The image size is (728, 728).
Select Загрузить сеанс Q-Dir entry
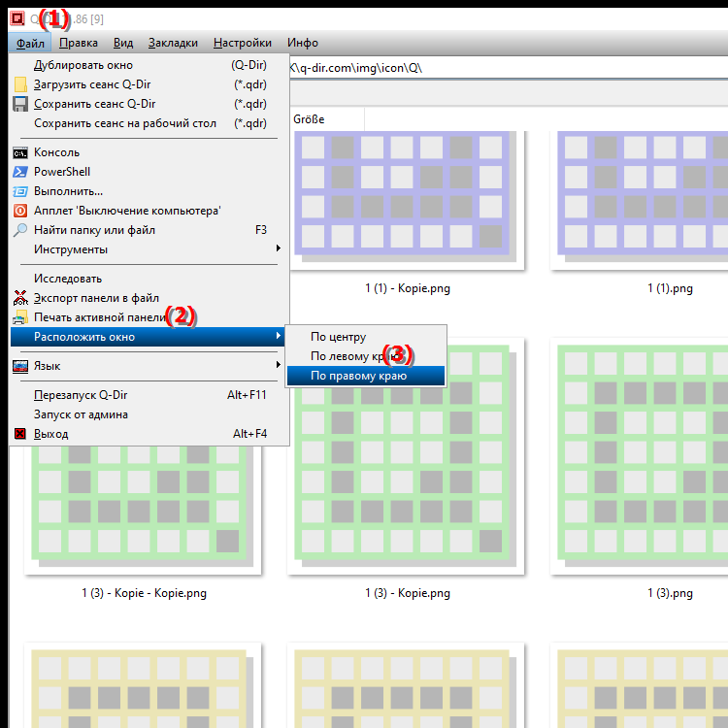pos(149,84)
